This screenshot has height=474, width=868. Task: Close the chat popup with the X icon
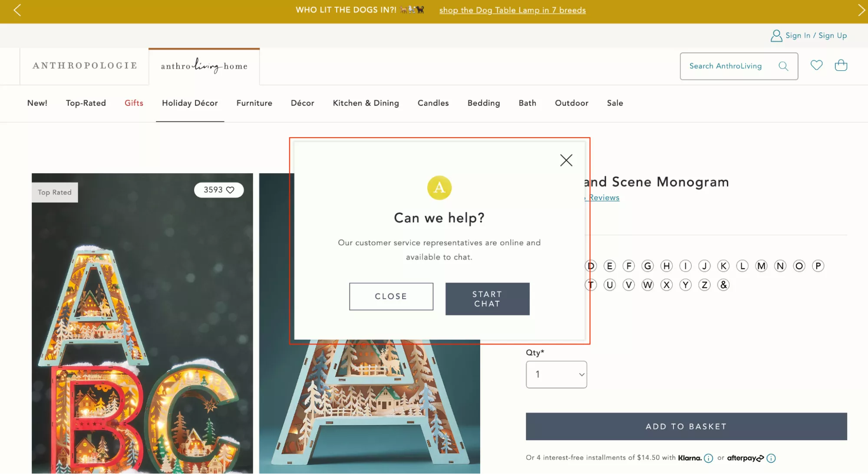click(566, 160)
